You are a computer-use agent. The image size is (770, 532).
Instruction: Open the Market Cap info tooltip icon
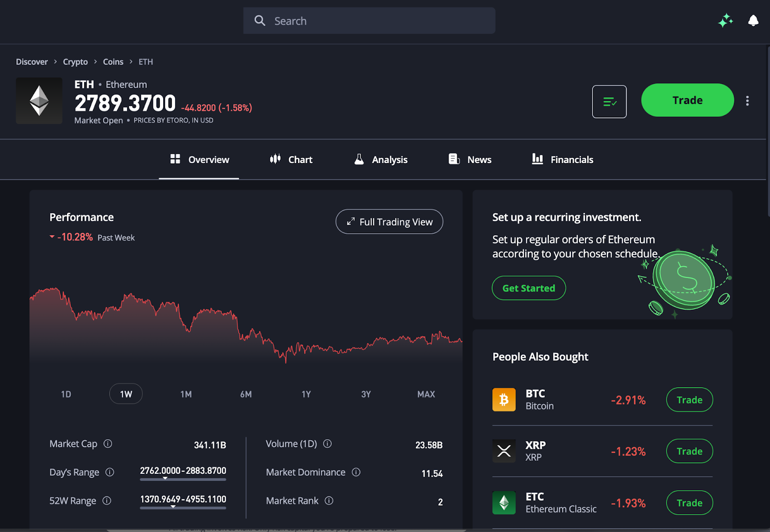click(x=108, y=444)
